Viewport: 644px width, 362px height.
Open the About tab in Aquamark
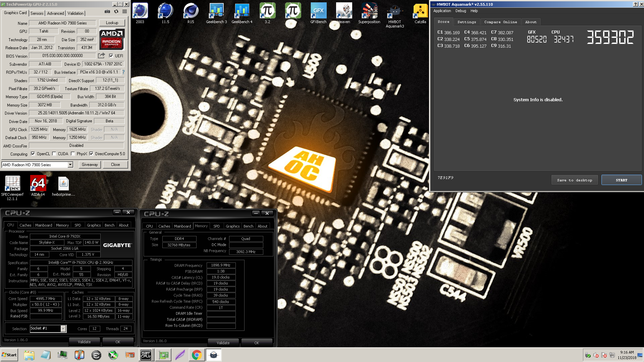coord(531,22)
